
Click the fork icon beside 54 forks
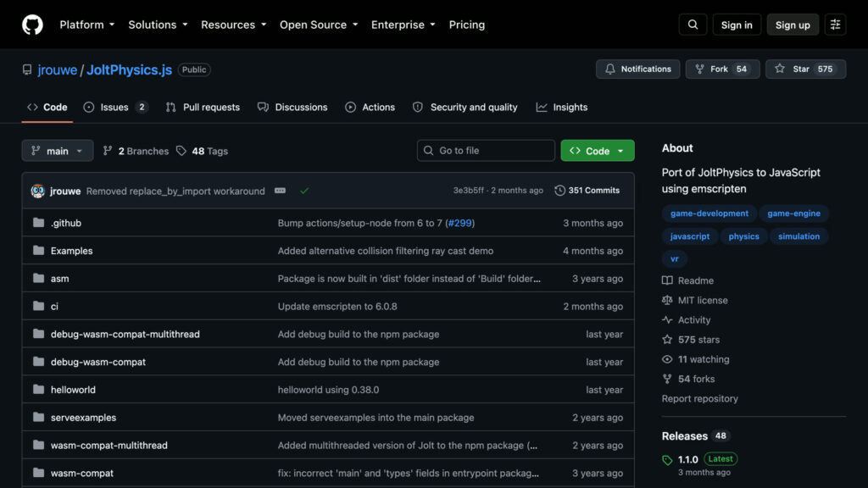click(667, 379)
